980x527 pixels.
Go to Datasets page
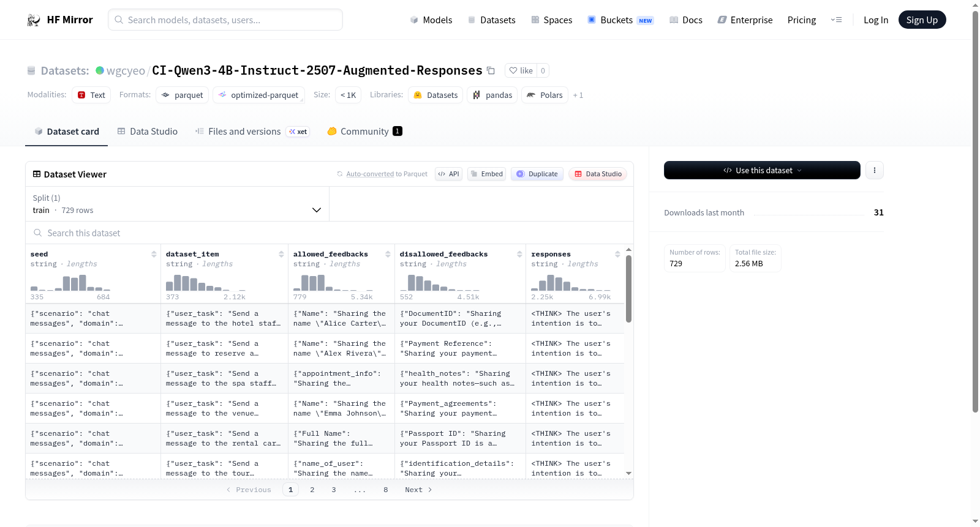[x=491, y=20]
